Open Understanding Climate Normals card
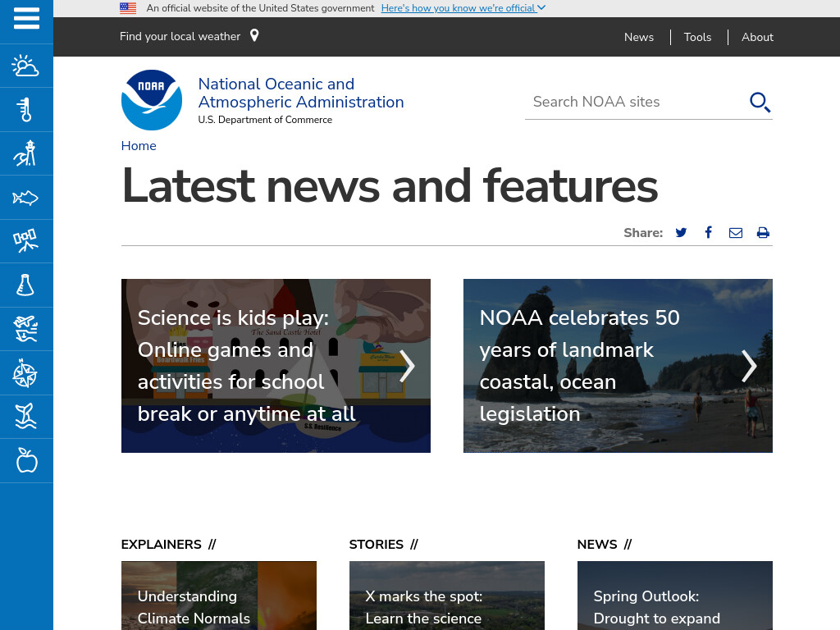The image size is (840, 630). (218, 596)
